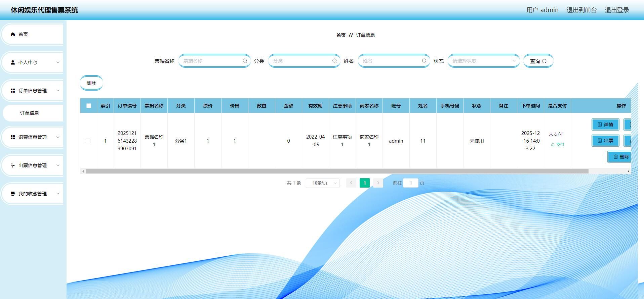The height and width of the screenshot is (299, 644).
Task: Click the 出票 button in row 1
Action: tap(605, 141)
